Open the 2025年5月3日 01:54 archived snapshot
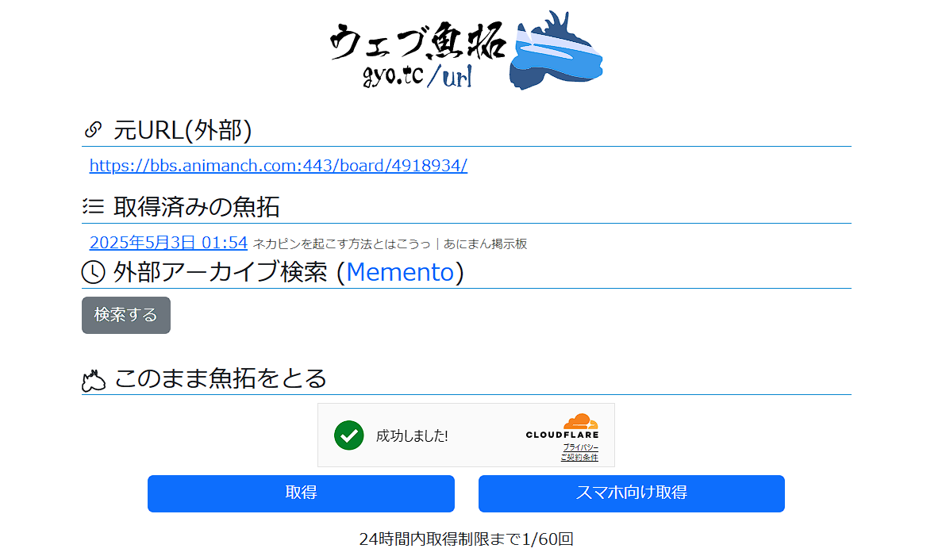 (168, 243)
